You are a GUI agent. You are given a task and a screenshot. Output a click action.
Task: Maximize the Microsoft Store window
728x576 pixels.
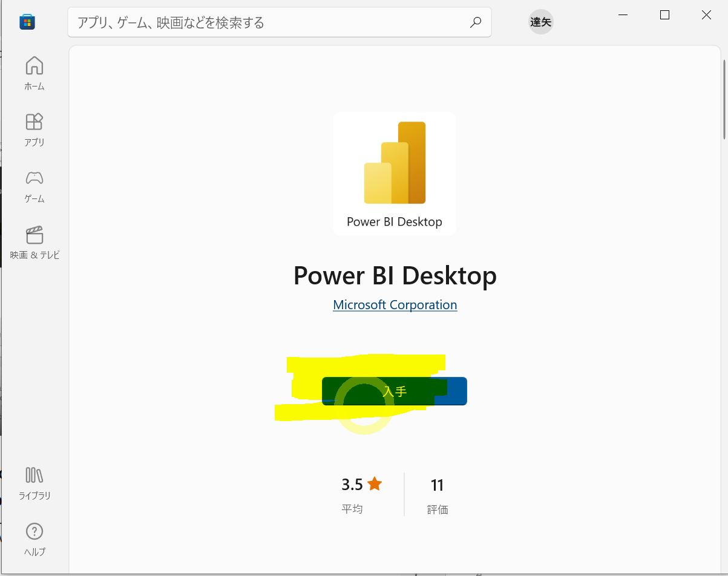point(664,15)
